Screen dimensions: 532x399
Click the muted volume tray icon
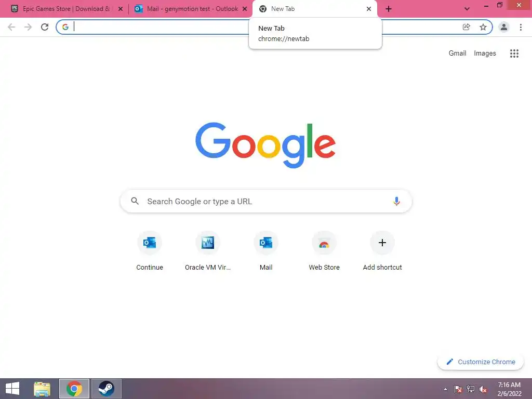coord(483,389)
